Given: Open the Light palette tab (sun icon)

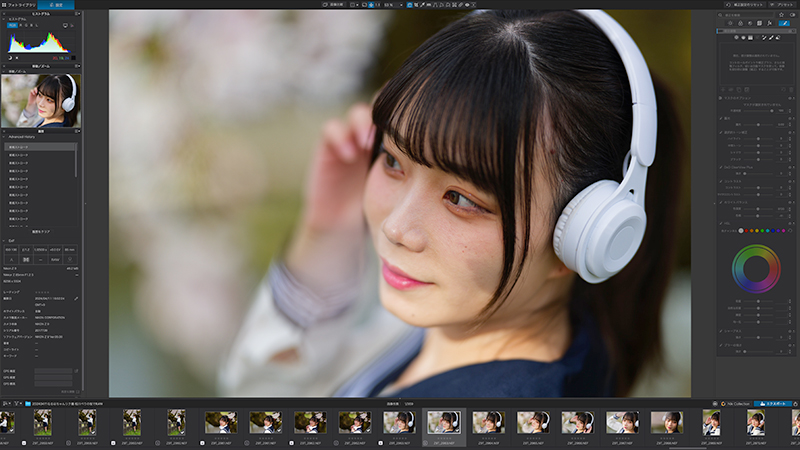Looking at the screenshot, I should tap(730, 23).
